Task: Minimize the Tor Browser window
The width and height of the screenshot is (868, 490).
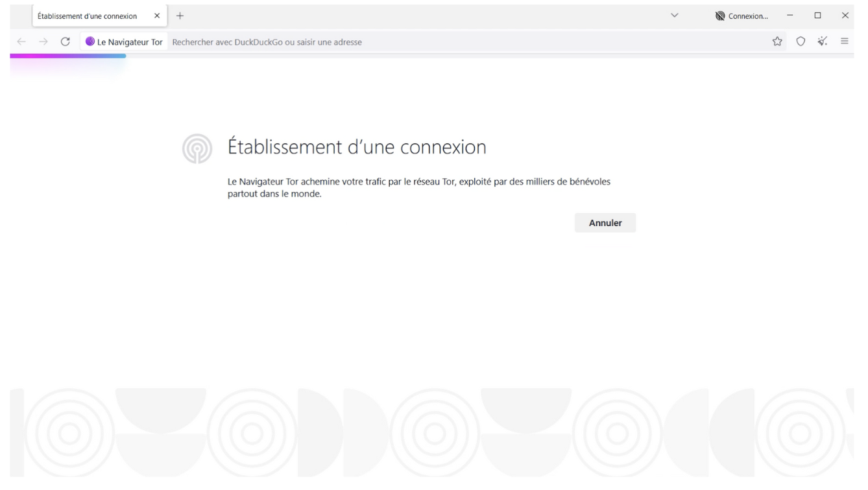Action: coord(790,16)
